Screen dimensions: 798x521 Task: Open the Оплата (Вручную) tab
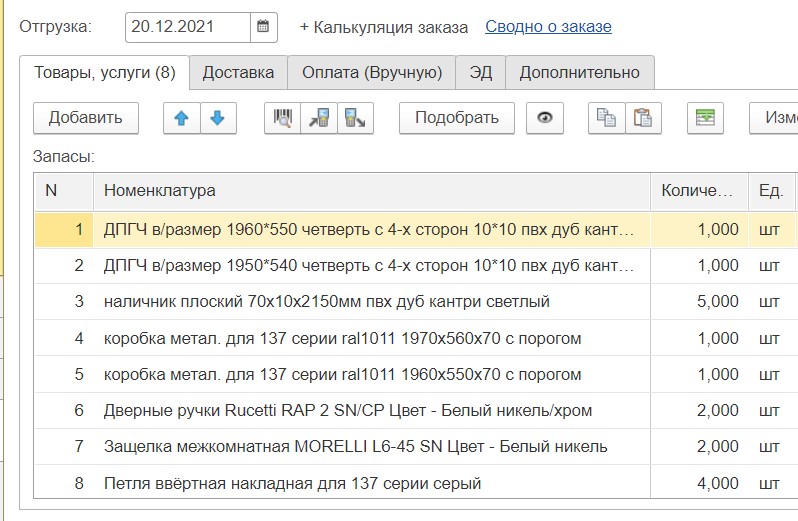(372, 72)
